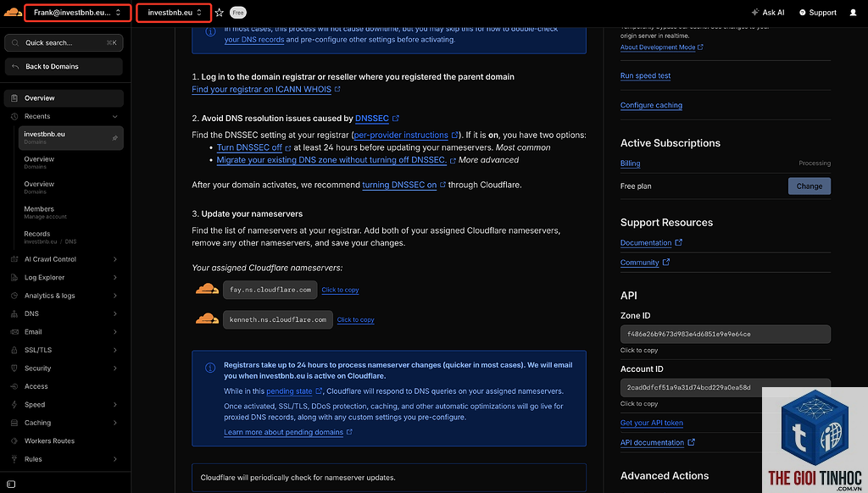Open the user profile icon
Viewport: 868px width, 493px height.
pyautogui.click(x=853, y=12)
